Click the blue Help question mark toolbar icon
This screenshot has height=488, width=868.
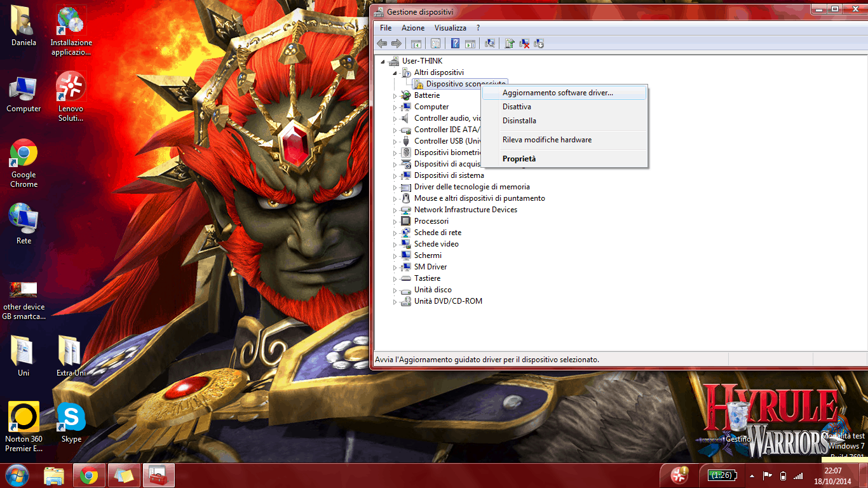click(x=455, y=43)
